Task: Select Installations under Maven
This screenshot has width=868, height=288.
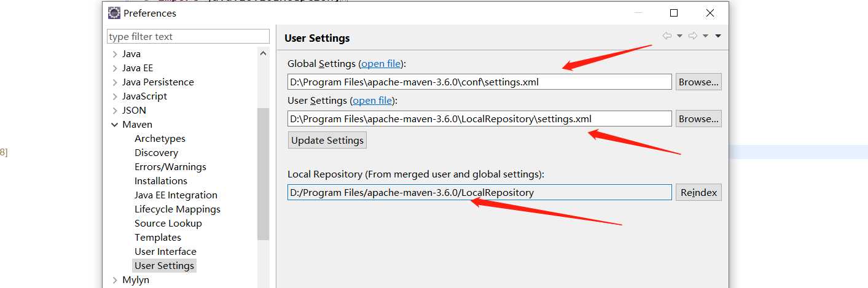Action: pos(161,181)
